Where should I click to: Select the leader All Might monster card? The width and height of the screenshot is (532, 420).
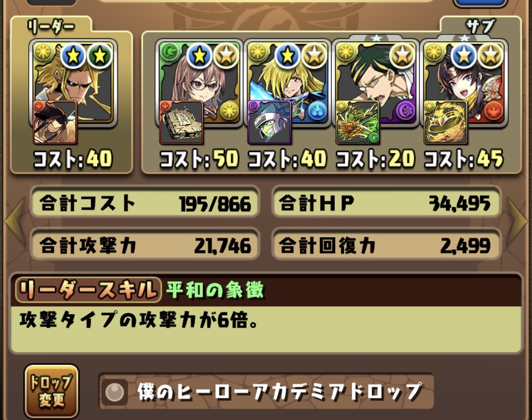[73, 83]
